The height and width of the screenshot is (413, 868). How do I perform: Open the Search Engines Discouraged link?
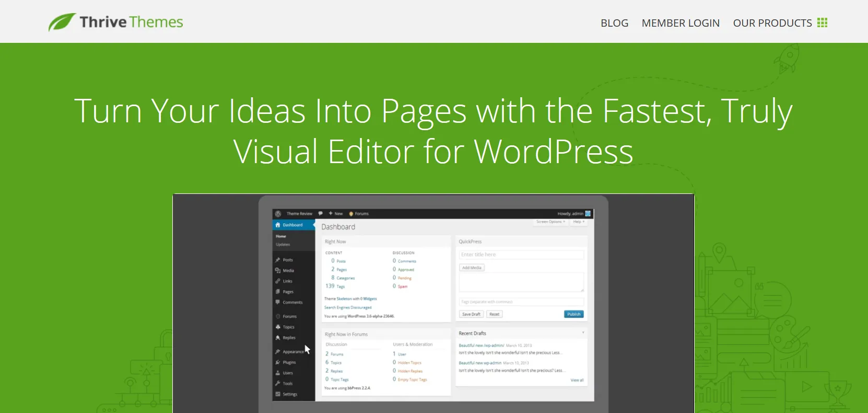(348, 307)
